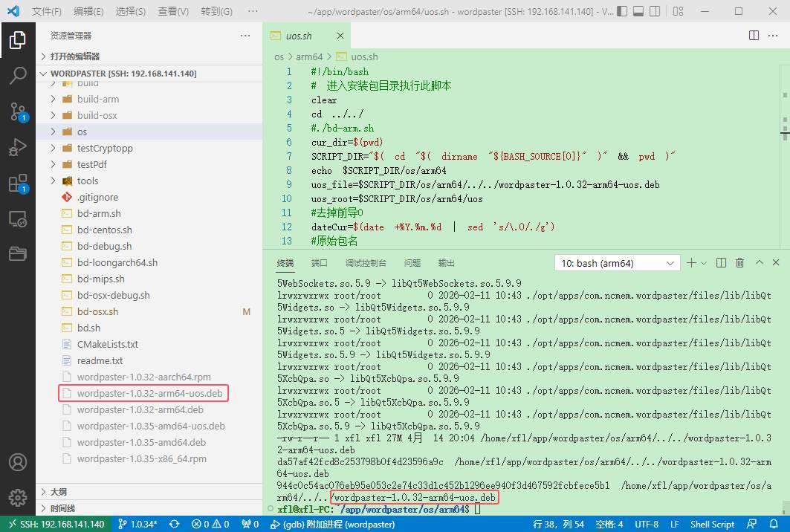This screenshot has width=790, height=532.
Task: Open the Remote Explorer view
Action: [x=18, y=219]
